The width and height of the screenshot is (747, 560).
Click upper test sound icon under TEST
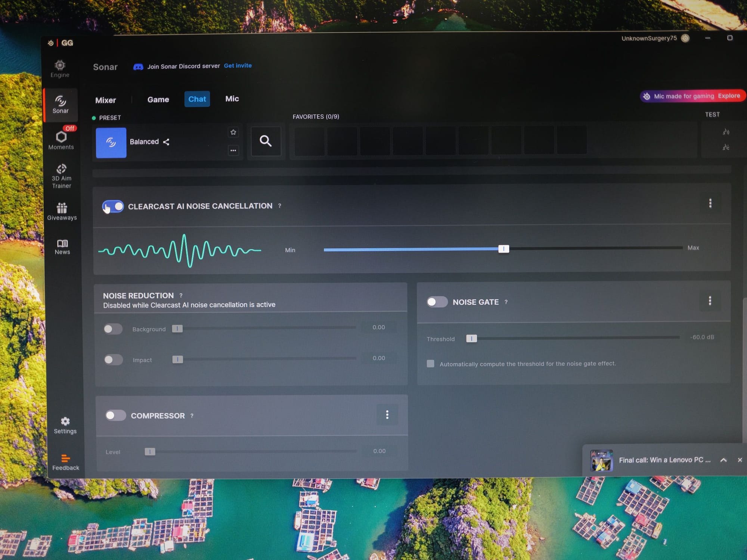(726, 132)
